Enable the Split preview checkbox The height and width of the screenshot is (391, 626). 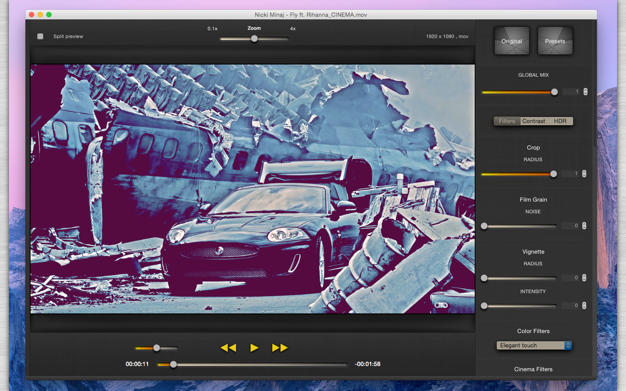tap(40, 36)
